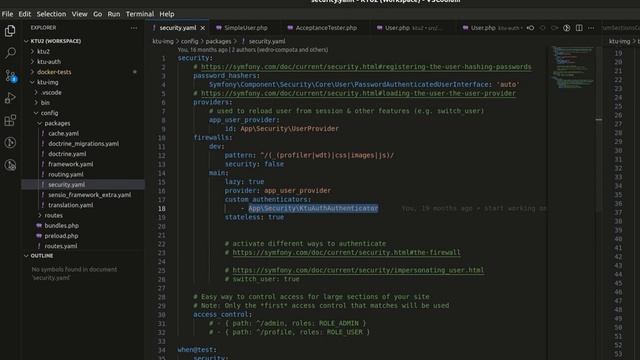
Task: Expand the .vscode folder
Action: [36, 92]
